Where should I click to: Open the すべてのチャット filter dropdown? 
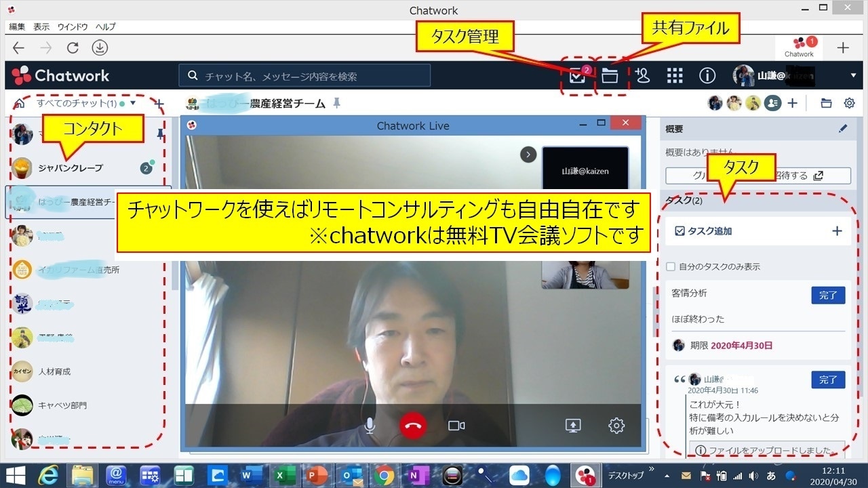point(87,104)
